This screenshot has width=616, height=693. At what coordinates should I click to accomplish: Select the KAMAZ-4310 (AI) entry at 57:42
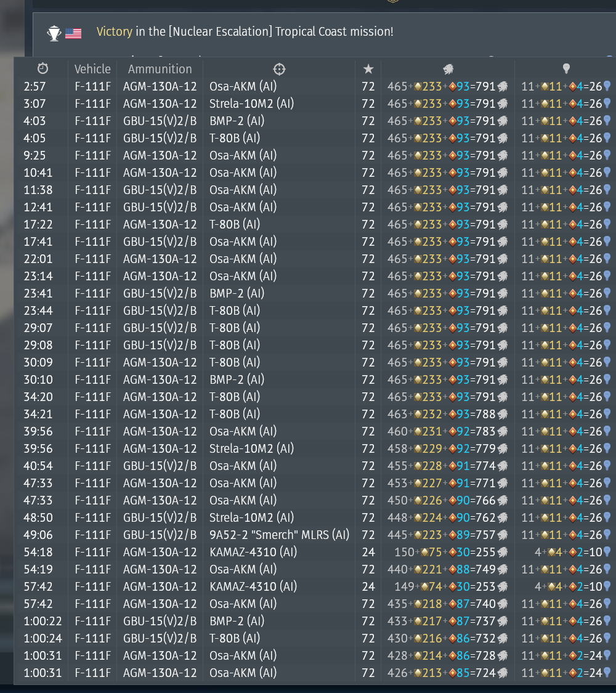coord(253,586)
